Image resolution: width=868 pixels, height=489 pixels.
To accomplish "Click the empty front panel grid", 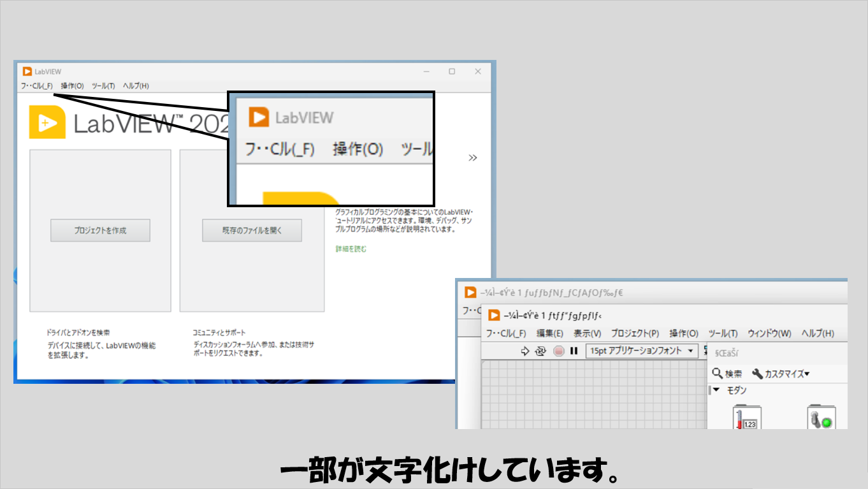I will coord(593,395).
